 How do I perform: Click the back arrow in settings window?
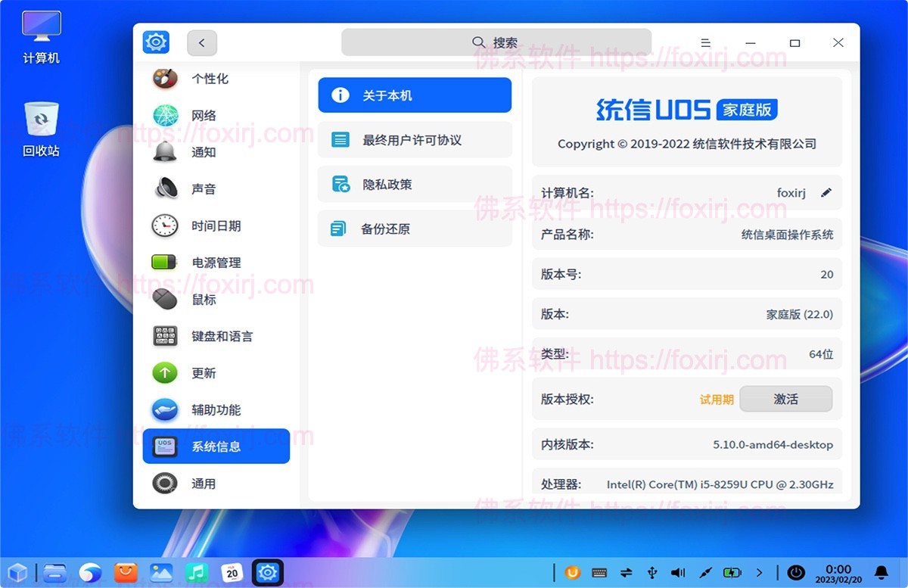pyautogui.click(x=201, y=42)
